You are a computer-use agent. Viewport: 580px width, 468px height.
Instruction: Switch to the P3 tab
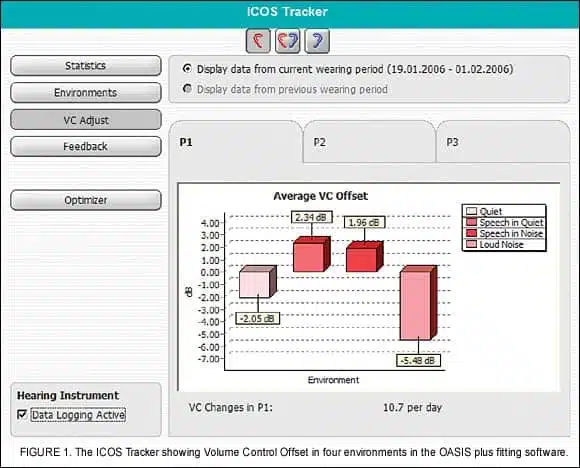(x=503, y=142)
